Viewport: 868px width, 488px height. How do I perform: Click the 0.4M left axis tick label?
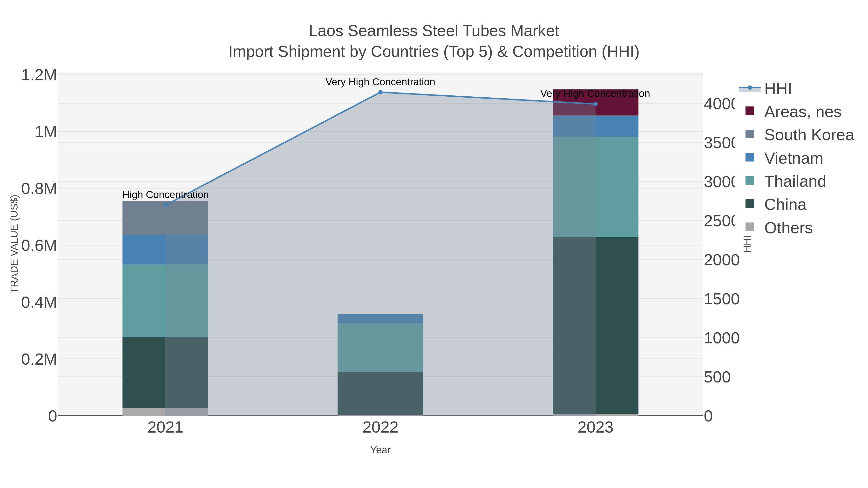(x=39, y=302)
